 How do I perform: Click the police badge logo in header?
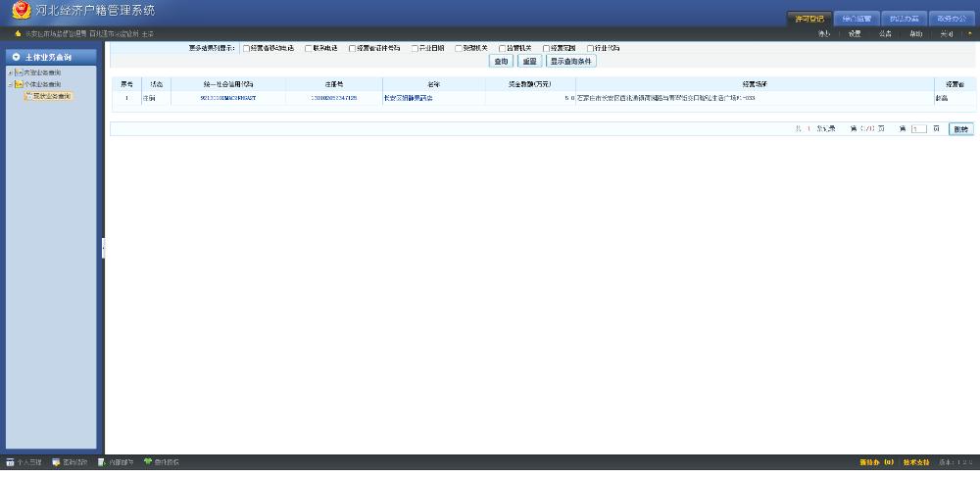21,11
